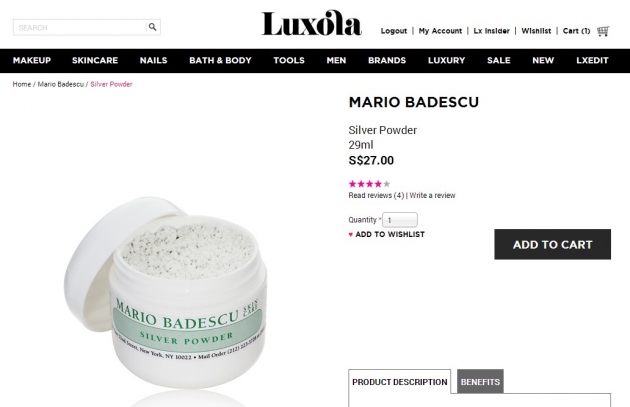Click the Add to Cart button
This screenshot has height=407, width=630.
(x=552, y=244)
